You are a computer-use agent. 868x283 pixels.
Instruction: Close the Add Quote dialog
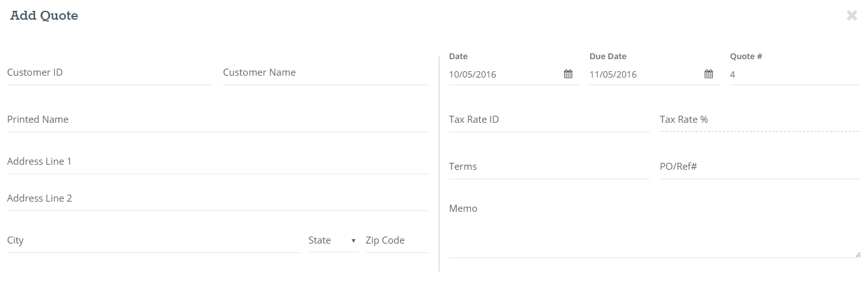click(851, 16)
